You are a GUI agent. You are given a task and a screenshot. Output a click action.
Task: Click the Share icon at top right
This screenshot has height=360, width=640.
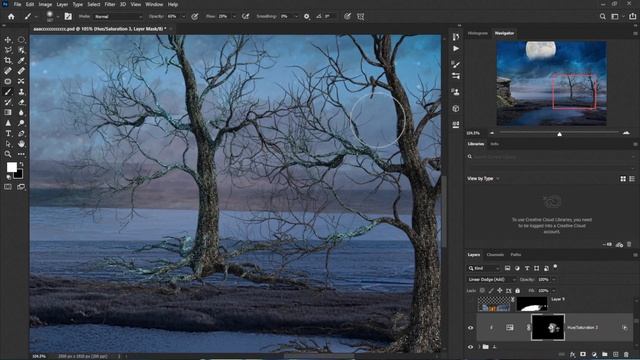pos(632,17)
